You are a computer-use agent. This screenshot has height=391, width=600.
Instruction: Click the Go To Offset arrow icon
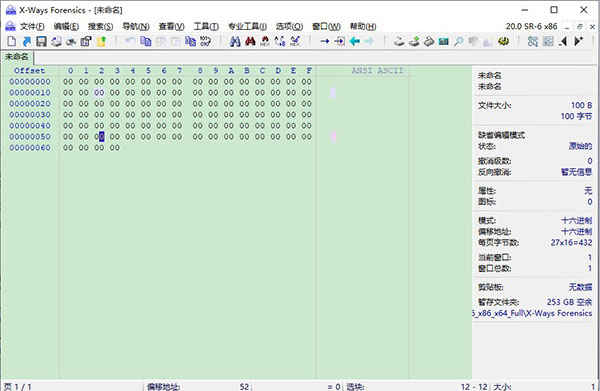tap(325, 41)
